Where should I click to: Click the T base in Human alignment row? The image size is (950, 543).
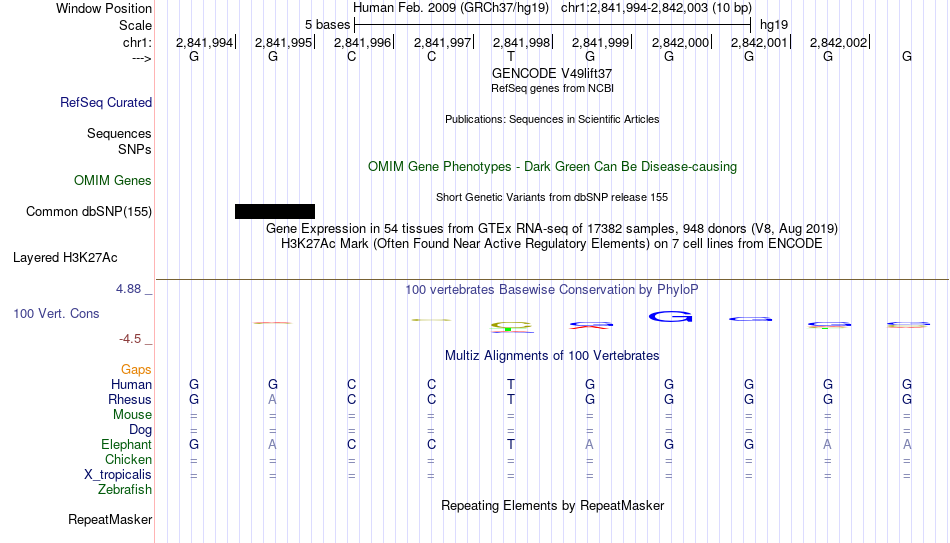[511, 384]
